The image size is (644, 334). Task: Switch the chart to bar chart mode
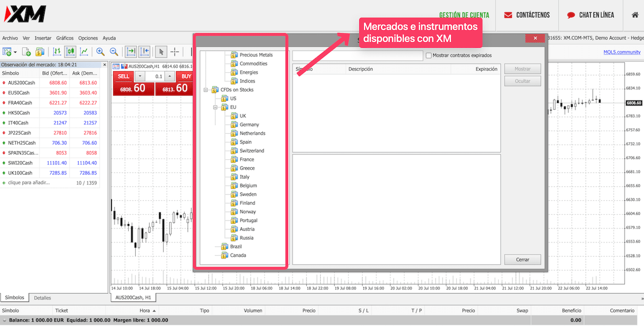coord(57,51)
